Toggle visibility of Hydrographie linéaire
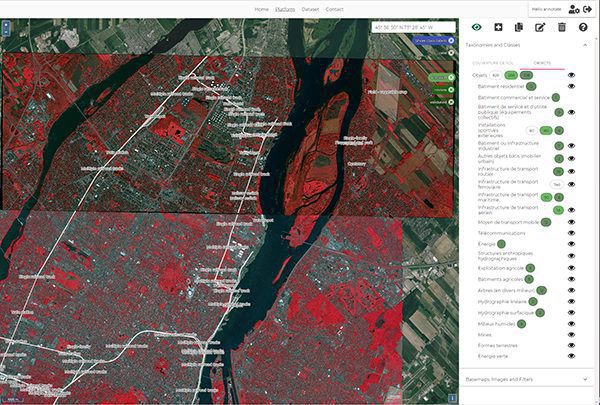The height and width of the screenshot is (405, 600). coord(572,301)
